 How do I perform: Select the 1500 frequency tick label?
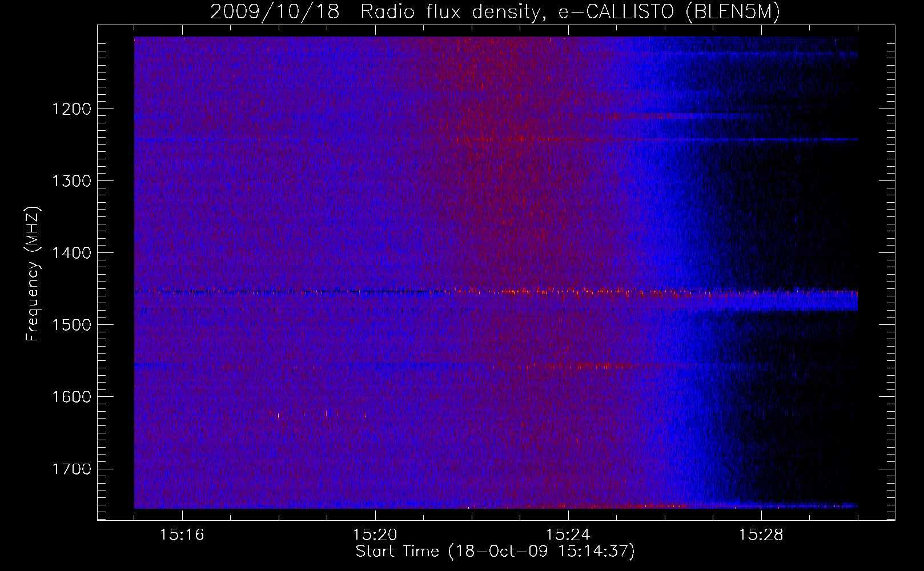[x=71, y=325]
